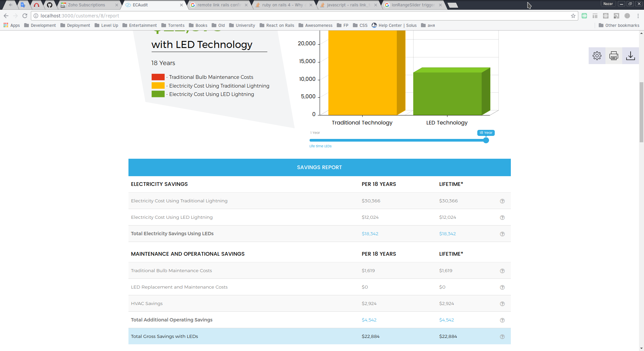
Task: Click help icon for Total Electricity Savings Using LEDs
Action: click(502, 234)
